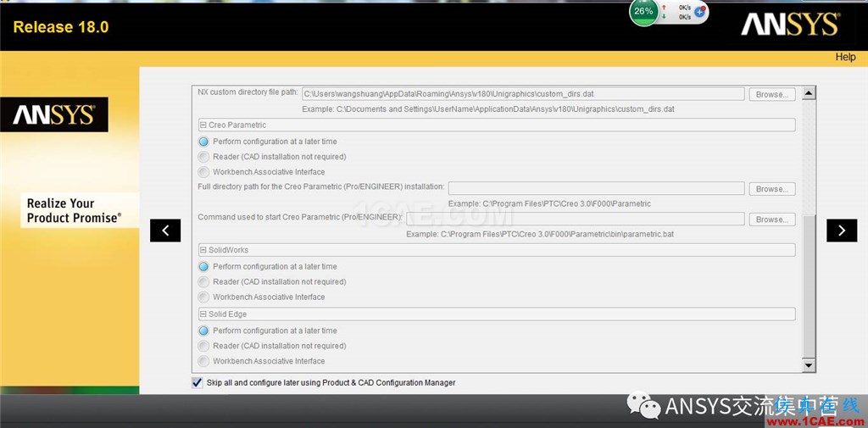Open the Help link
This screenshot has height=428, width=868.
point(845,57)
